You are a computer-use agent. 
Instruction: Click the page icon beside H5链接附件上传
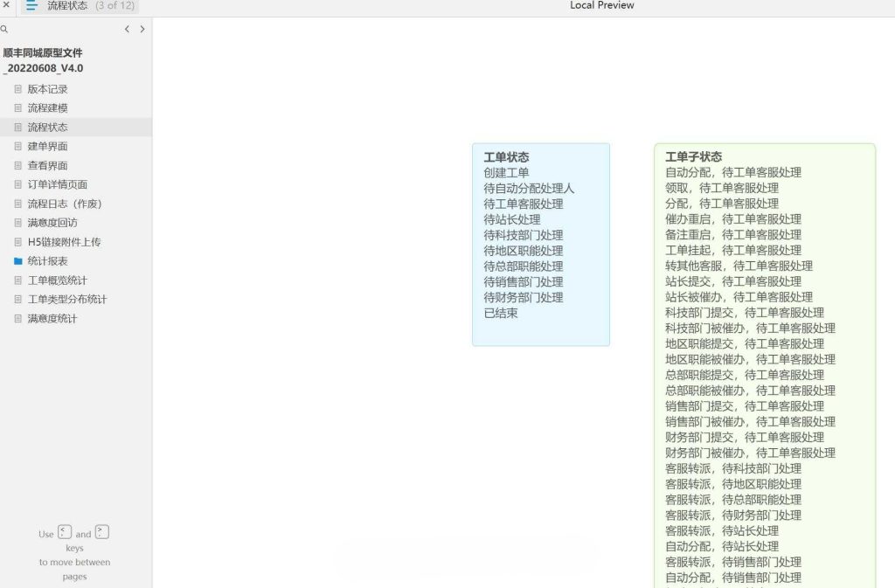17,240
